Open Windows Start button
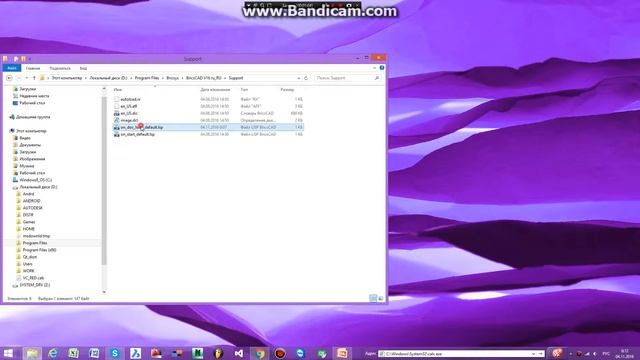The image size is (640, 360). pos(8,353)
